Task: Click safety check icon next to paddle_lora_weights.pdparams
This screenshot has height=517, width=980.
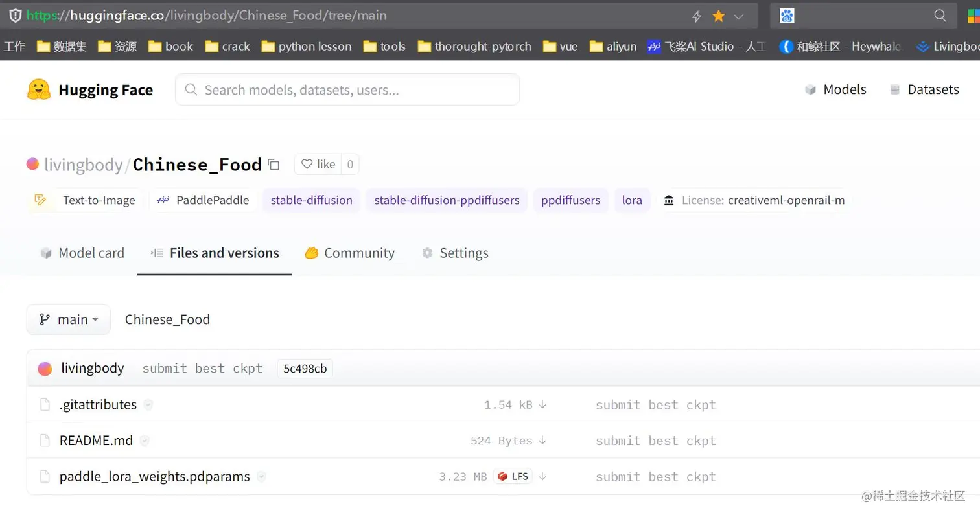Action: pos(261,477)
